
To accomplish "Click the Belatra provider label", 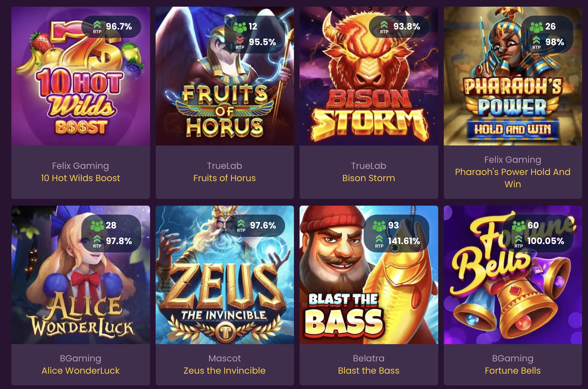I will pyautogui.click(x=369, y=358).
